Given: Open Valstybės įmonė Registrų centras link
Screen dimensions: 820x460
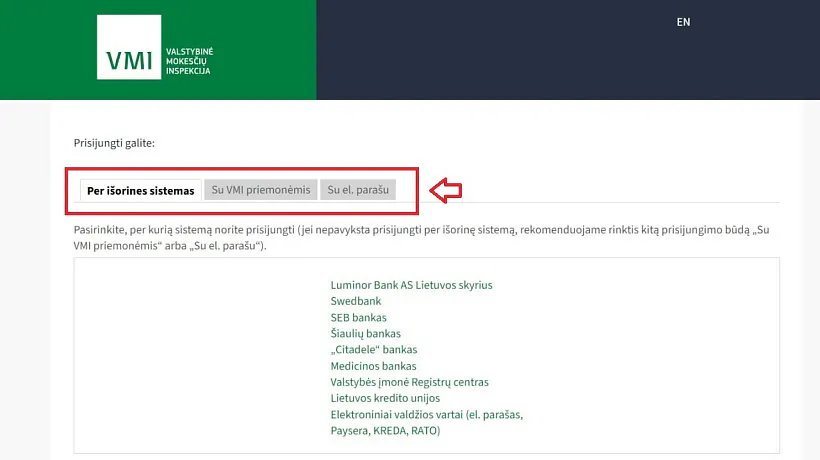Looking at the screenshot, I should (409, 382).
